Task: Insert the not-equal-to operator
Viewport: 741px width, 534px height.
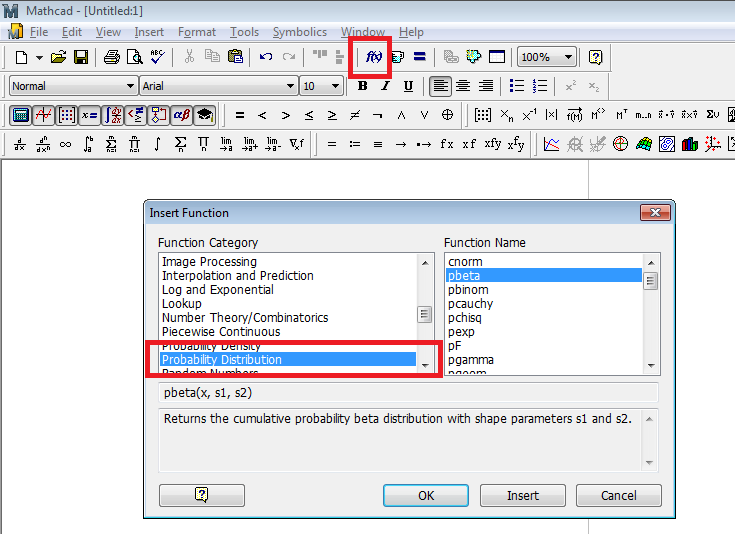Action: (x=354, y=115)
